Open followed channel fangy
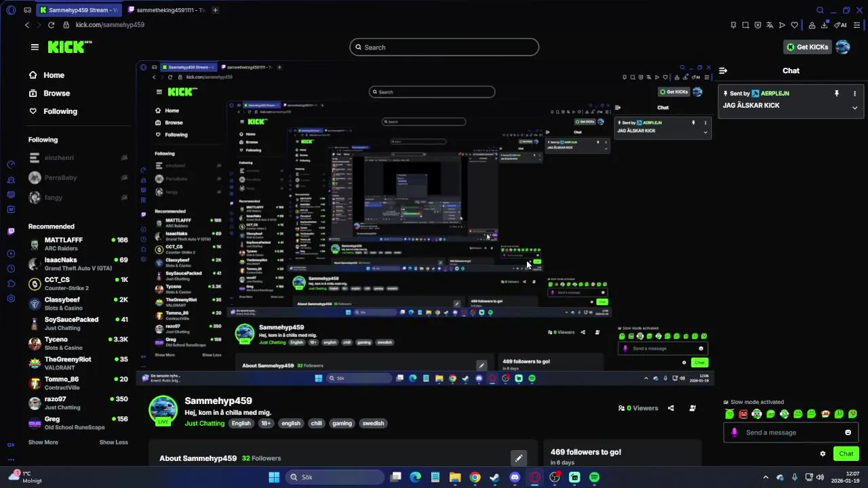This screenshot has width=868, height=488. tap(78, 197)
